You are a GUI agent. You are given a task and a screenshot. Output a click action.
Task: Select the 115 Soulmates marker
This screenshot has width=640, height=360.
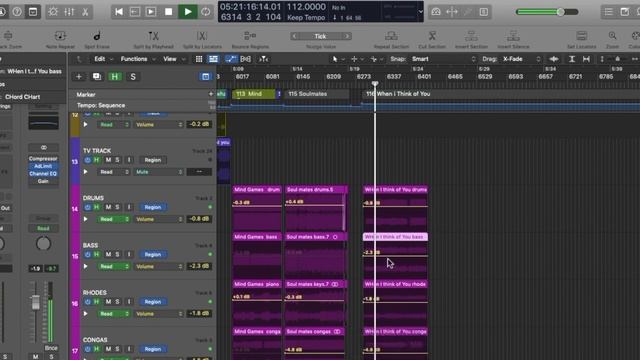point(316,94)
